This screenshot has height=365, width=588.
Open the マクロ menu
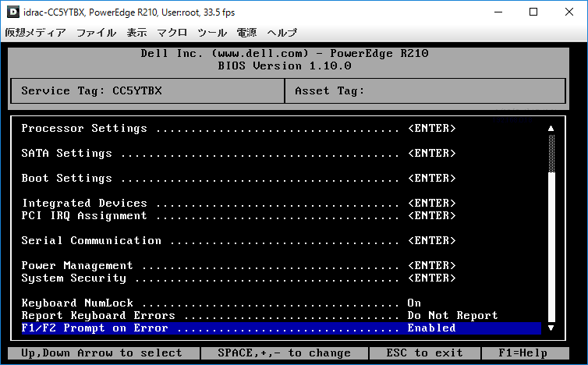172,33
